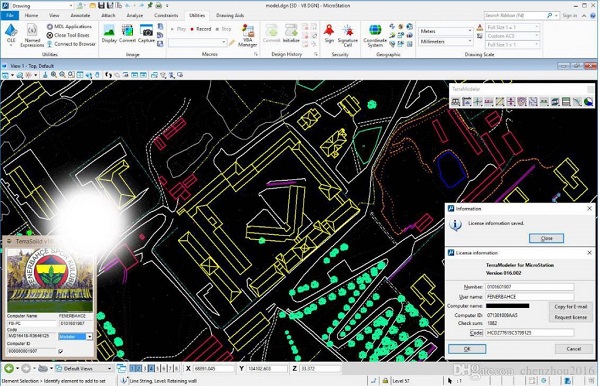Select the Pan View hand tool
Viewport: 600px width, 386px height.
[x=98, y=75]
